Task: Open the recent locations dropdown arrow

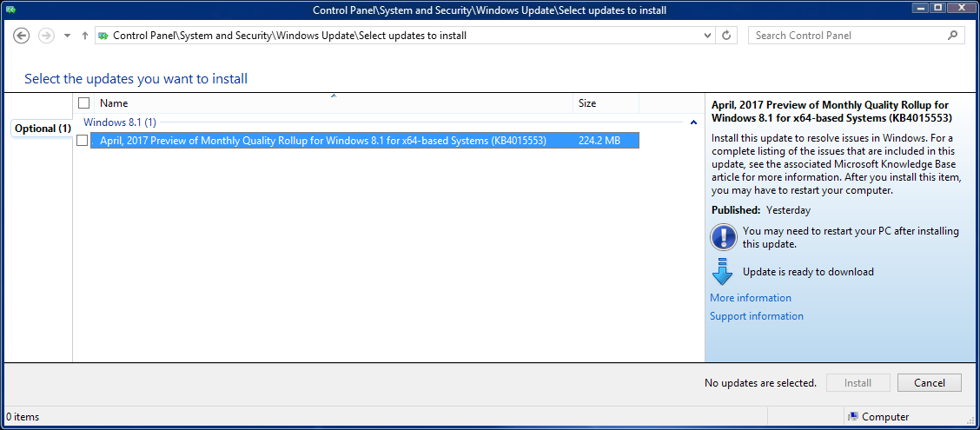Action: tap(67, 36)
